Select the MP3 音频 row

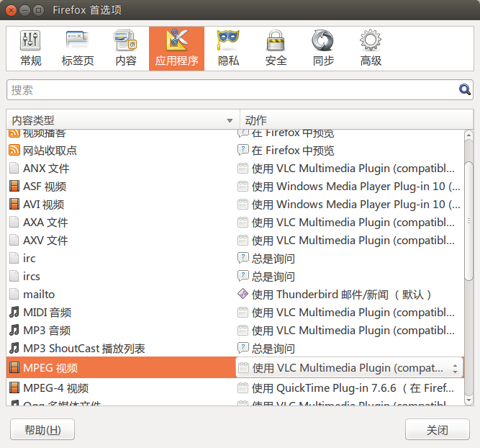(235, 331)
